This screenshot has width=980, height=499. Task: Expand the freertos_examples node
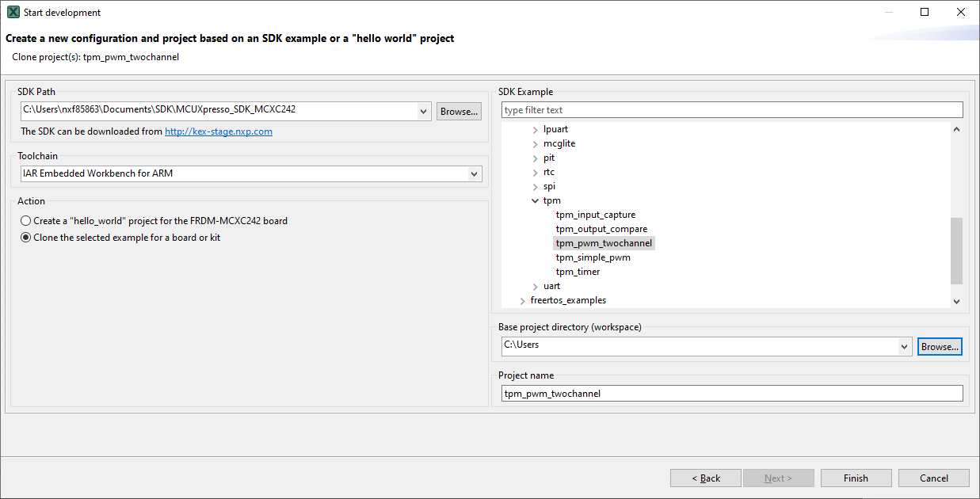[524, 301]
